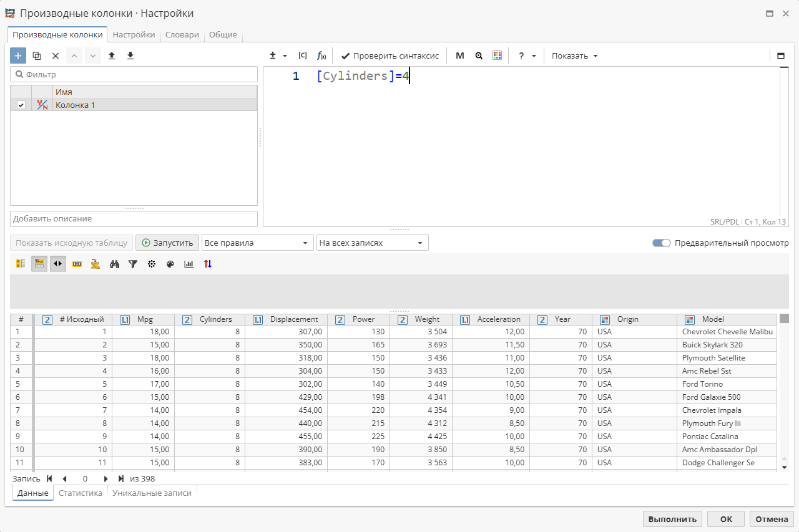
Task: Click the binoculars search icon in data toolbar
Action: [114, 264]
